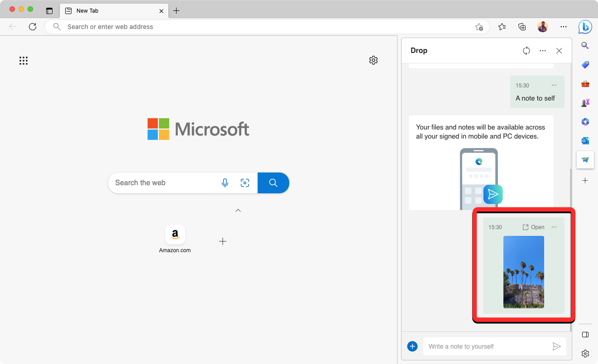Open the Outlook sidebar icon
Image resolution: width=598 pixels, height=364 pixels.
(585, 141)
